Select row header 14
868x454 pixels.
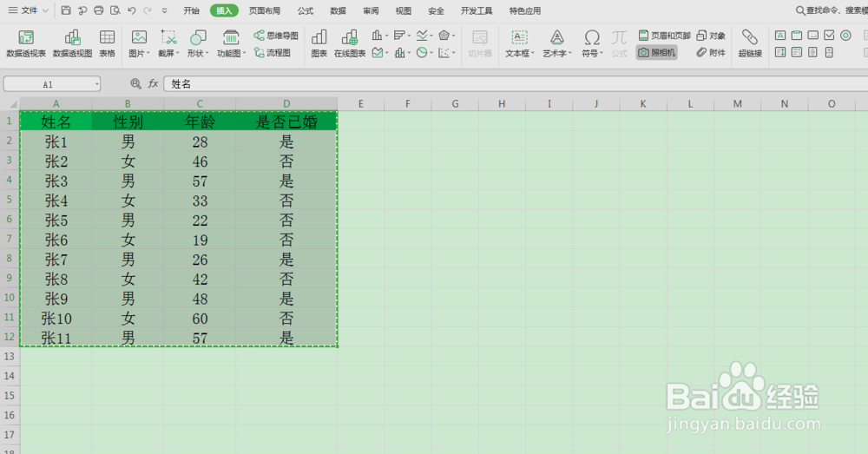click(x=10, y=376)
